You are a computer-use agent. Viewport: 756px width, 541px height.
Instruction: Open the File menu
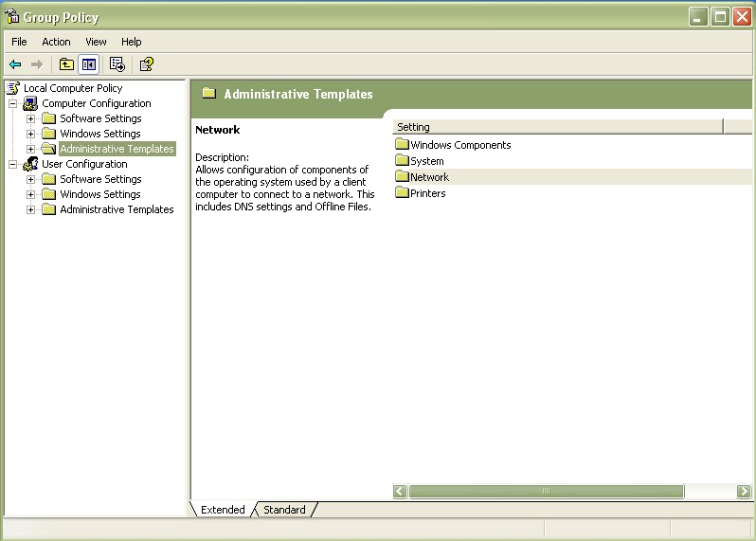click(x=19, y=42)
